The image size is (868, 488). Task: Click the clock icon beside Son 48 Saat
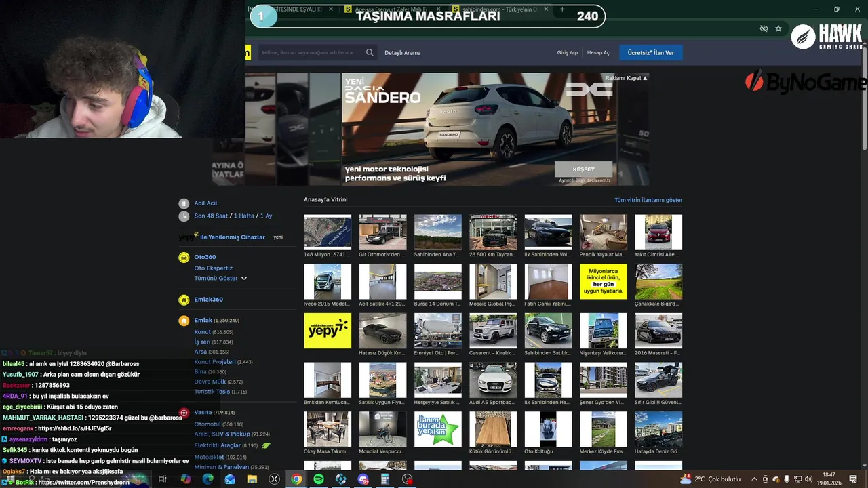pos(184,216)
